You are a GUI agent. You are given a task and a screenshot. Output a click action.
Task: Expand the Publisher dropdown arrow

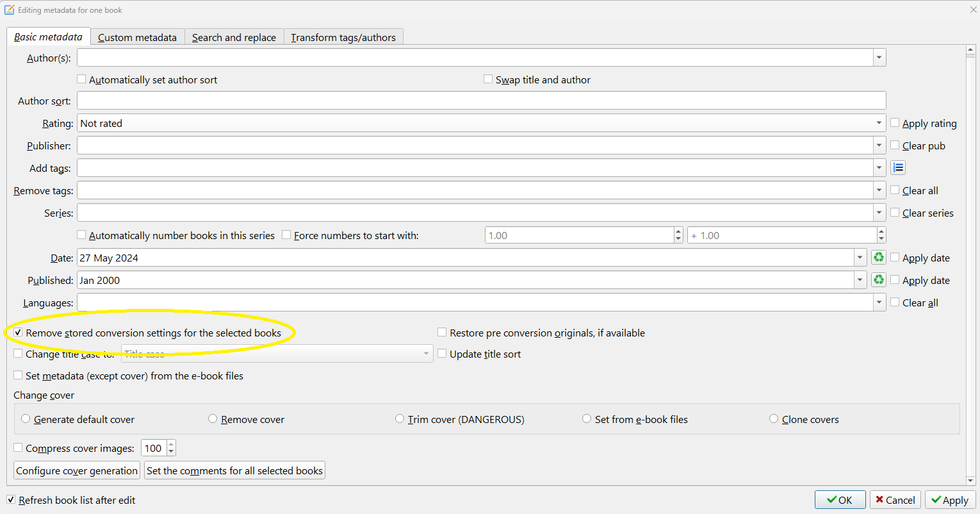pyautogui.click(x=878, y=145)
